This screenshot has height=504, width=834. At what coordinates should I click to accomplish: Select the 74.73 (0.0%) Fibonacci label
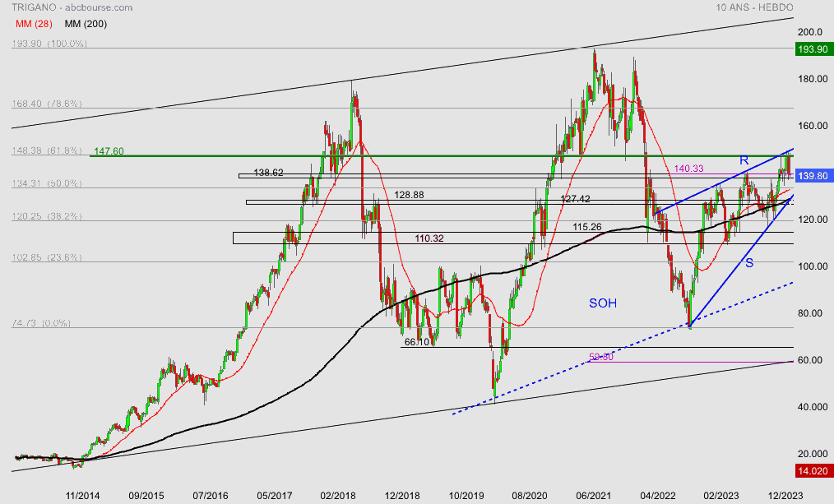tap(41, 323)
